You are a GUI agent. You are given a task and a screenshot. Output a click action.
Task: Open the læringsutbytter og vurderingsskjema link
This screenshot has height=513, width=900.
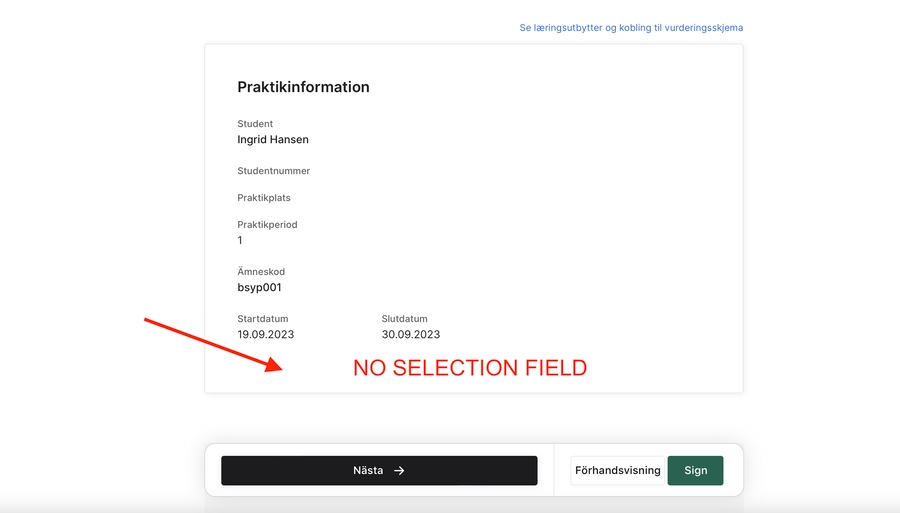pyautogui.click(x=631, y=28)
